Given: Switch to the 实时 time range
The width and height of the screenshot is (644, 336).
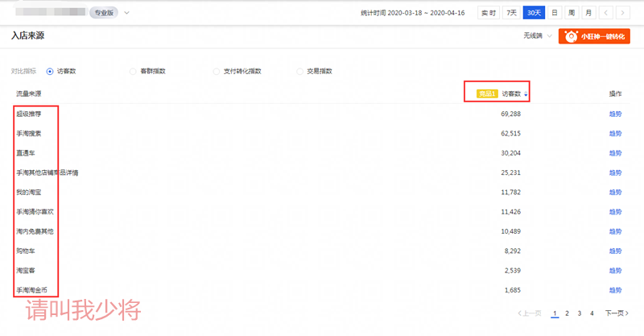Looking at the screenshot, I should coord(489,12).
